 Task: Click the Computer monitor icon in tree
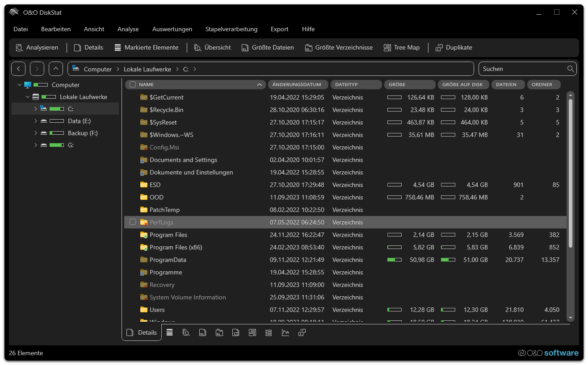coord(28,85)
